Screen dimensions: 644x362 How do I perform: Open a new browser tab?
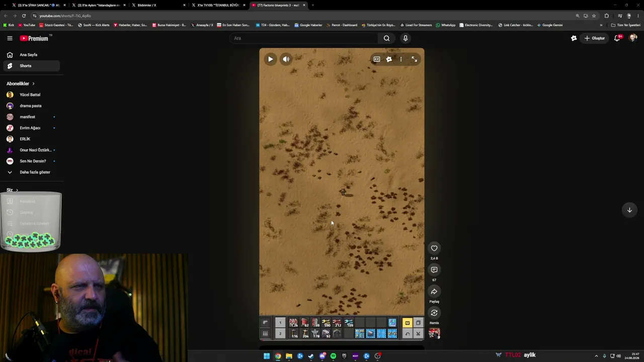[312, 5]
